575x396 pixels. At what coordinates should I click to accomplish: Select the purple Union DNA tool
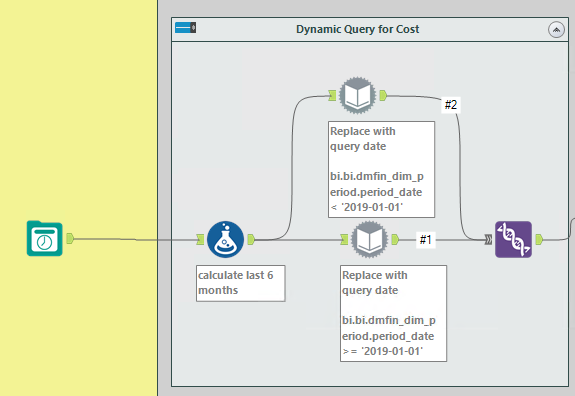513,239
